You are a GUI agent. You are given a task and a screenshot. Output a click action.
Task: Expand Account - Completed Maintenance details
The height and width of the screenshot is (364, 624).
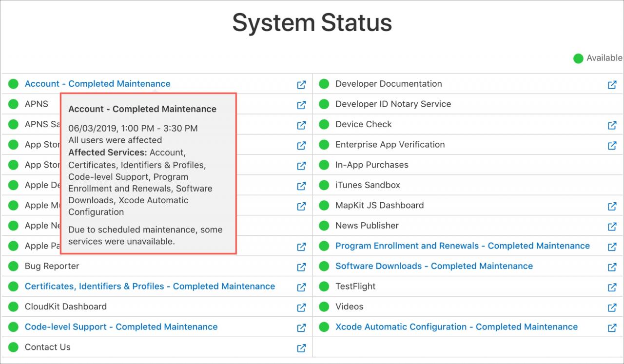click(x=97, y=84)
